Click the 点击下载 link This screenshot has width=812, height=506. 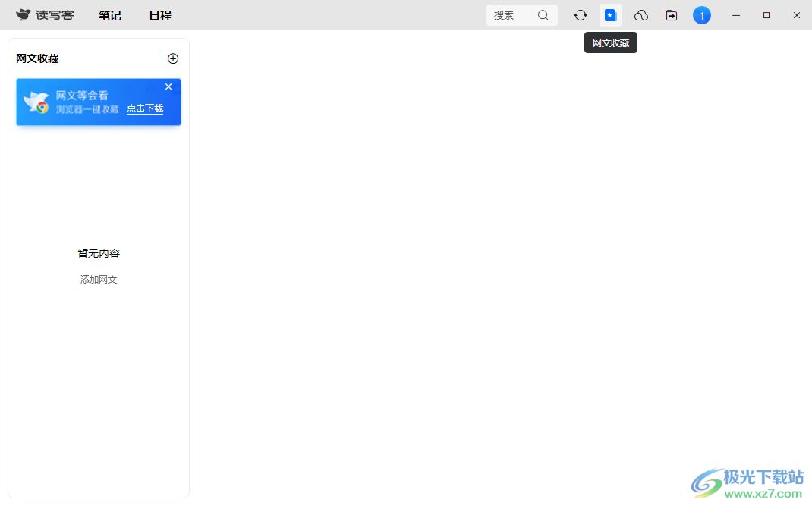click(145, 108)
